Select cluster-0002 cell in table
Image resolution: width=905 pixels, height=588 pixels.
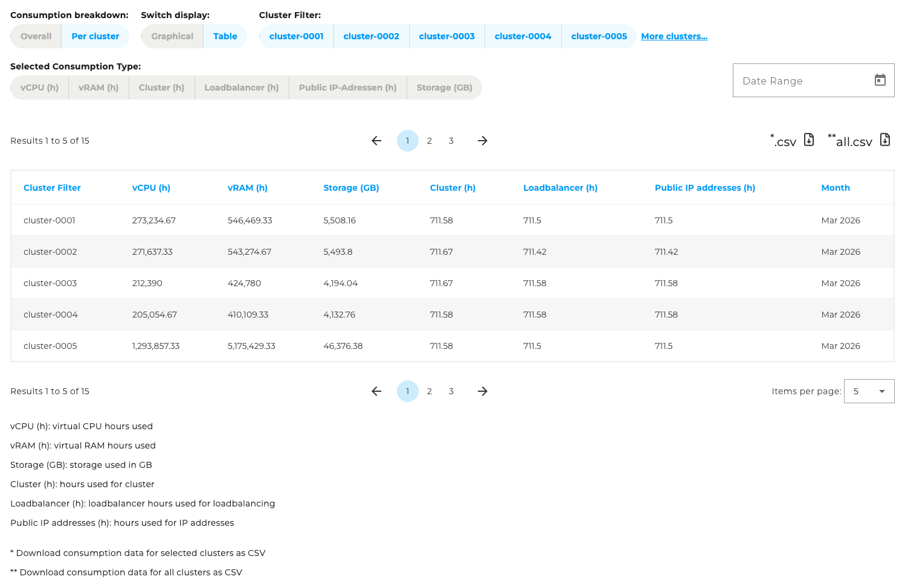click(50, 252)
